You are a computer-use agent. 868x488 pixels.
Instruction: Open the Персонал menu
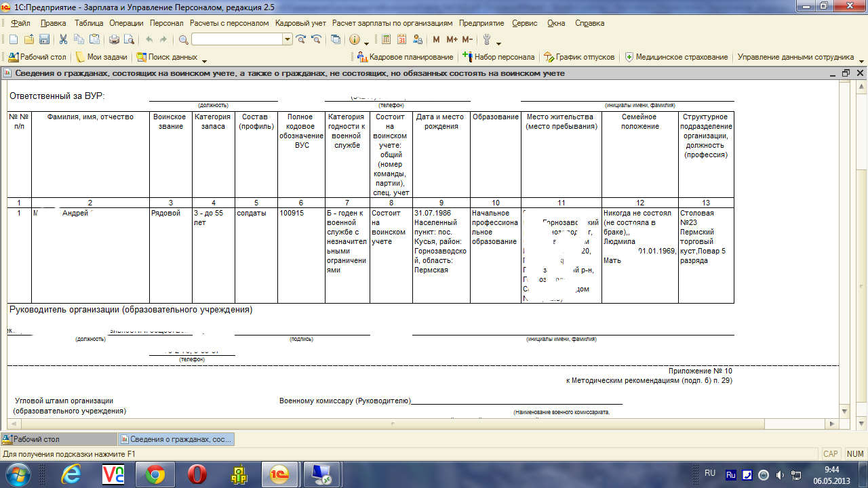[167, 23]
